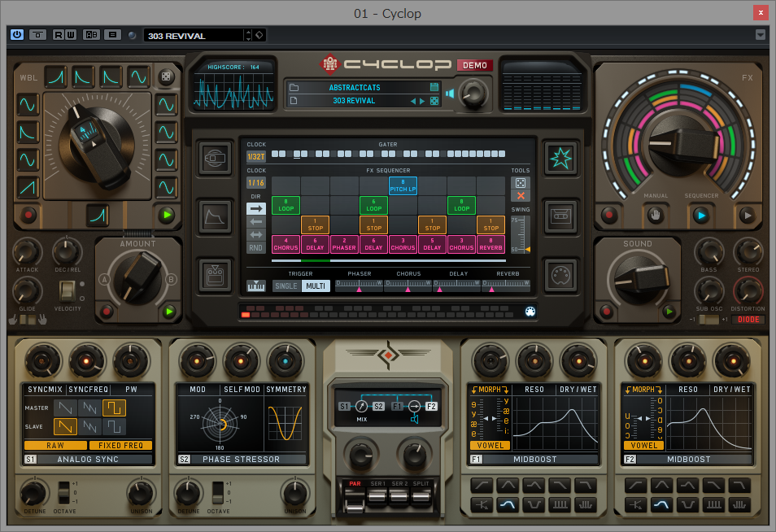Click the wobble record red button

point(28,215)
